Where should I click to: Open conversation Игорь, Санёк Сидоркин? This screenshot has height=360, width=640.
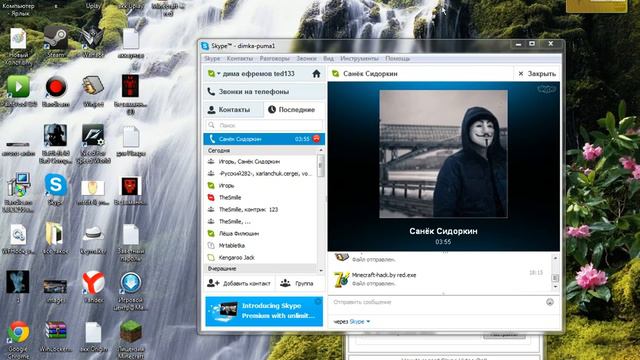click(x=260, y=162)
